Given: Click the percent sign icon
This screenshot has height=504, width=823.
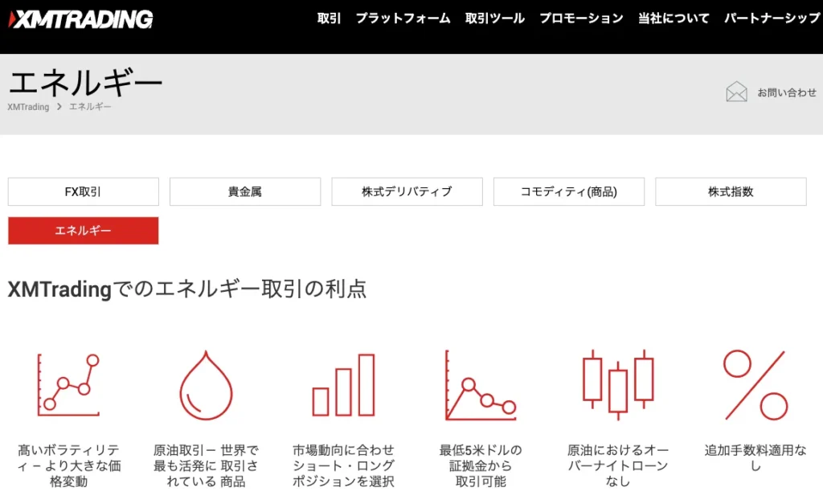Looking at the screenshot, I should coord(755,385).
